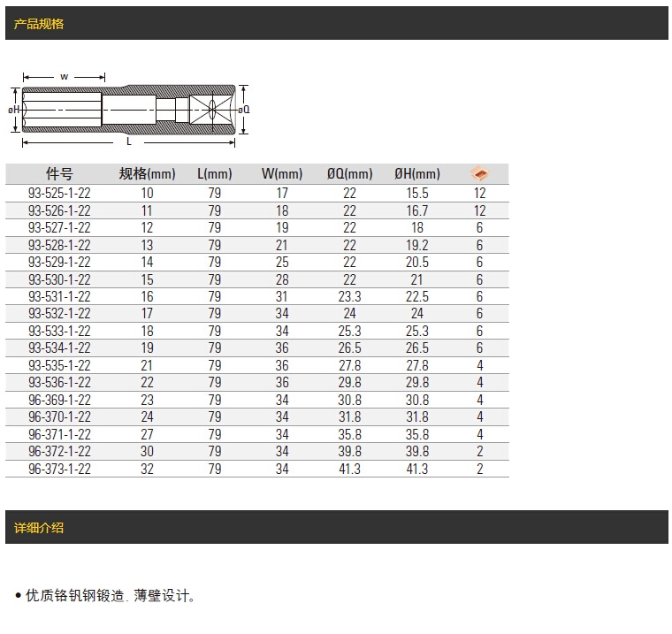Select part number 93-533-1-22

click(59, 331)
